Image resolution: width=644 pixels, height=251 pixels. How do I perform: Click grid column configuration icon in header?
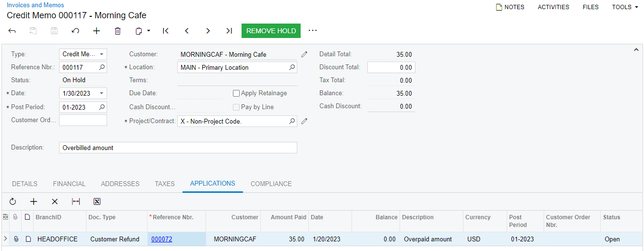6,217
